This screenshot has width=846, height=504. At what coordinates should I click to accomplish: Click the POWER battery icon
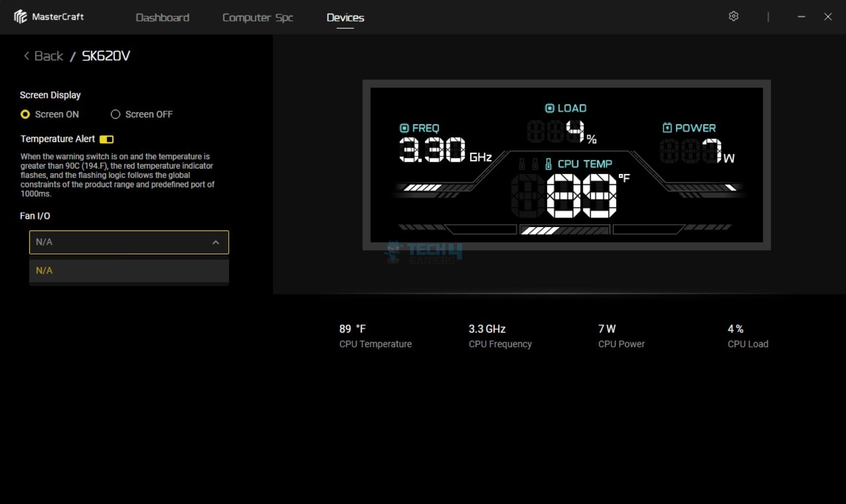pyautogui.click(x=667, y=128)
